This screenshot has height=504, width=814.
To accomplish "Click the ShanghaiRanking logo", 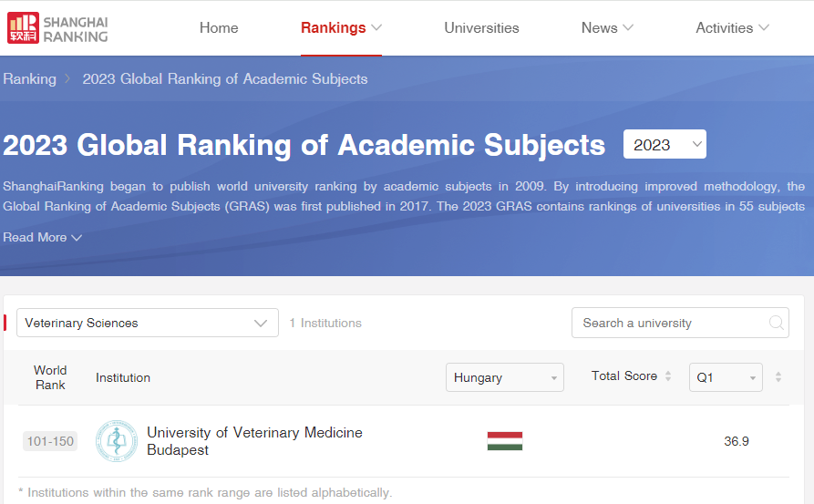I will coord(57,28).
